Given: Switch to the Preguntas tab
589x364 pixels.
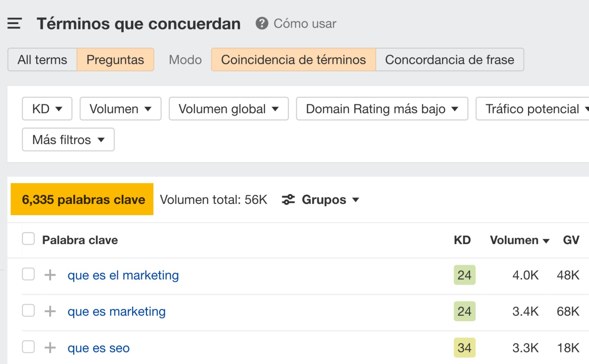Looking at the screenshot, I should (x=115, y=59).
